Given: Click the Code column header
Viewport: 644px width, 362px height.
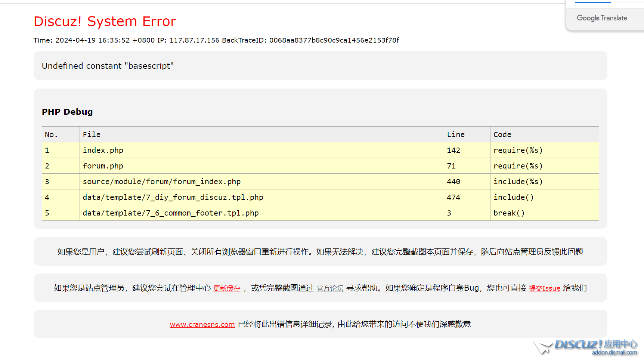Looking at the screenshot, I should [502, 134].
